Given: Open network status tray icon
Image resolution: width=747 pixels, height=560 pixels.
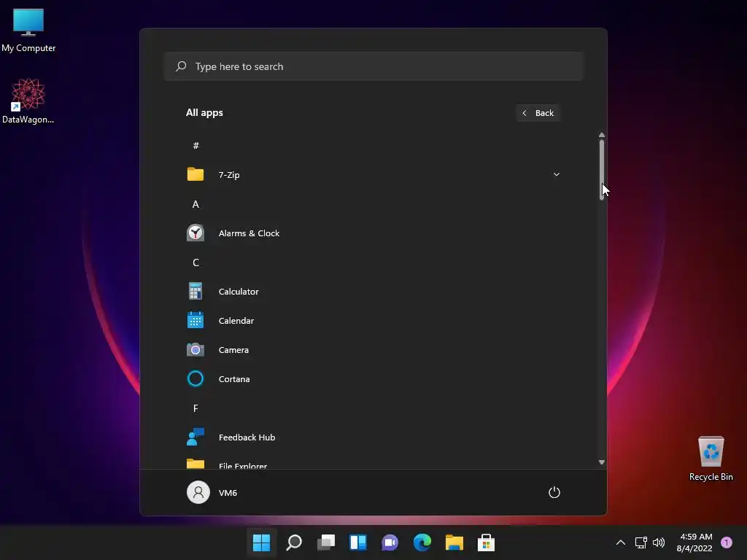Looking at the screenshot, I should coord(640,542).
